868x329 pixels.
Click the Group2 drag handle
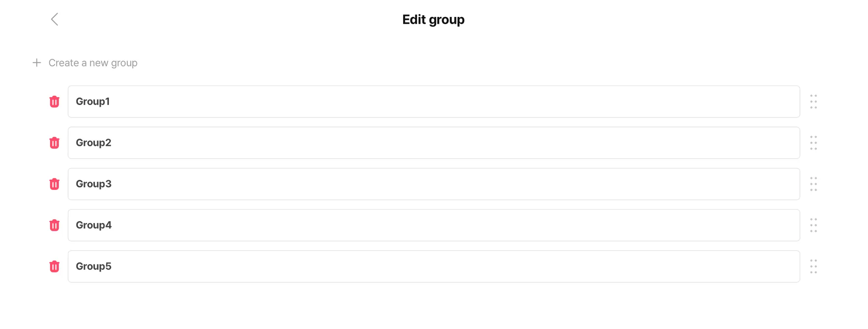pos(813,143)
